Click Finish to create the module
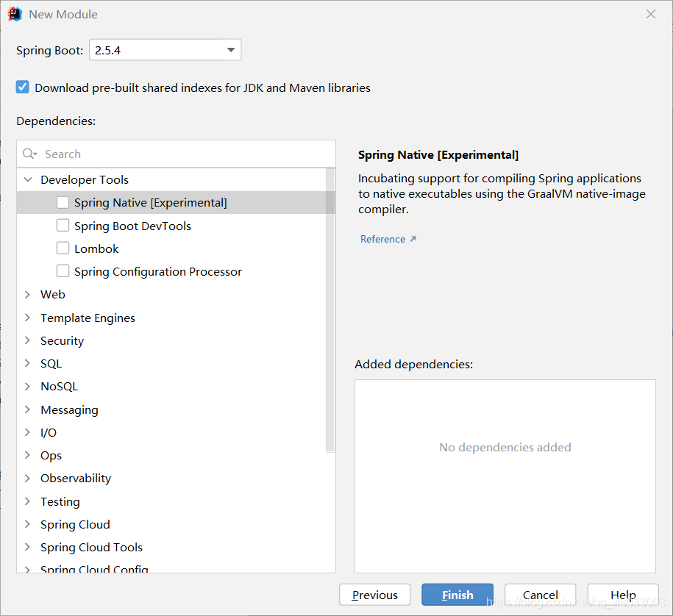The image size is (673, 616). coord(457,595)
